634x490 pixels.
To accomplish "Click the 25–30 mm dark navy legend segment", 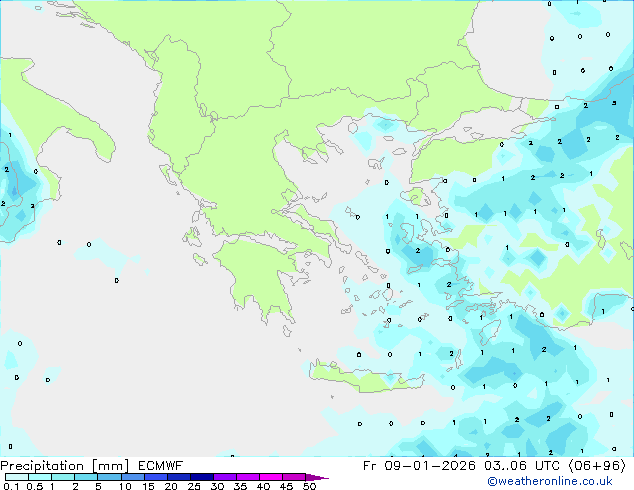I will 202,477.
